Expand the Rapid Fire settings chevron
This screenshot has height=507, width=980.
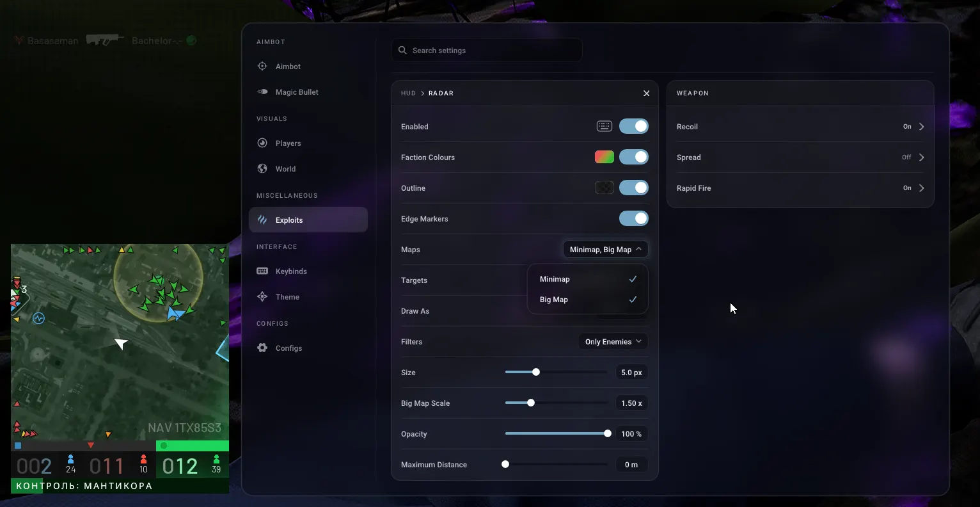pyautogui.click(x=921, y=188)
